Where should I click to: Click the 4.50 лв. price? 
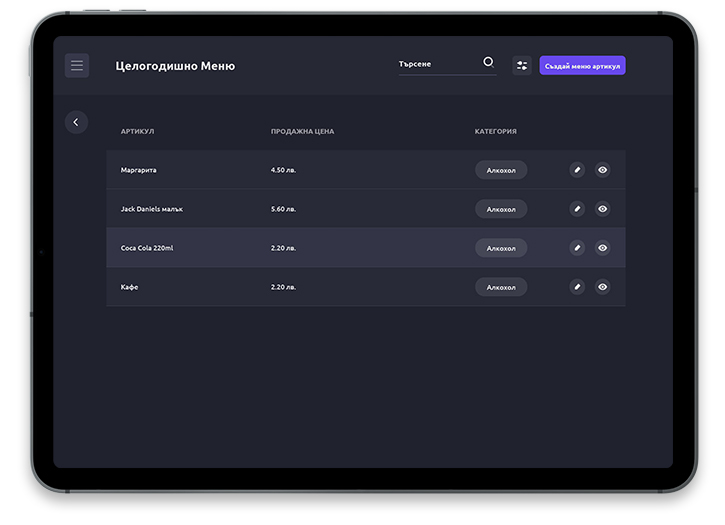pos(283,170)
